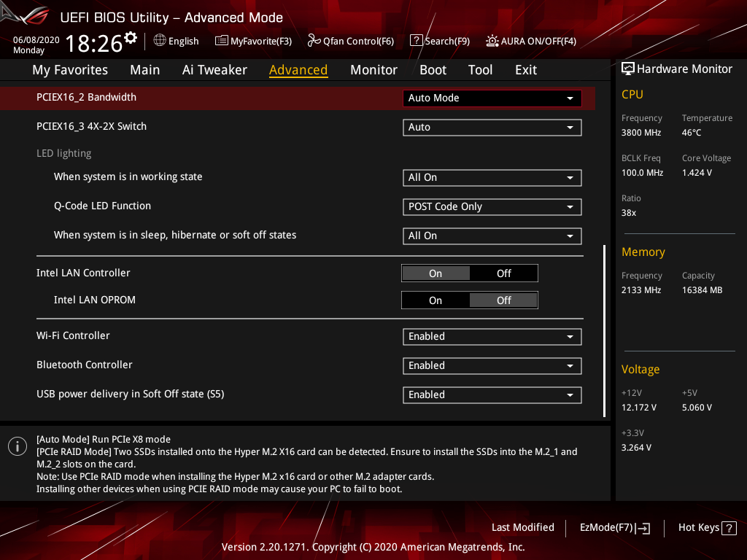
Task: Click the Hardware Monitor display icon
Action: (628, 69)
